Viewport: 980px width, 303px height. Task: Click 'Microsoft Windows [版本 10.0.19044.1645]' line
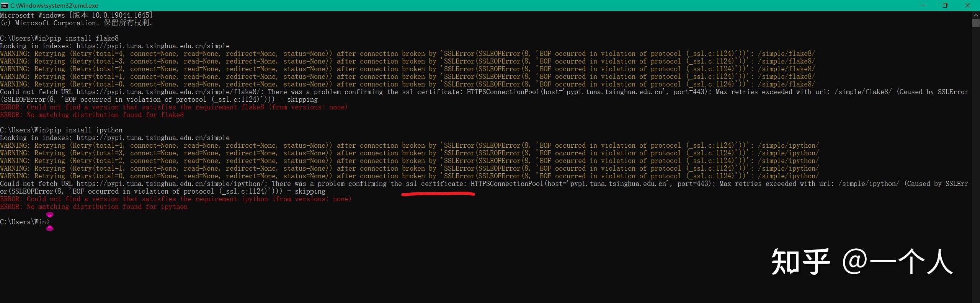click(76, 15)
